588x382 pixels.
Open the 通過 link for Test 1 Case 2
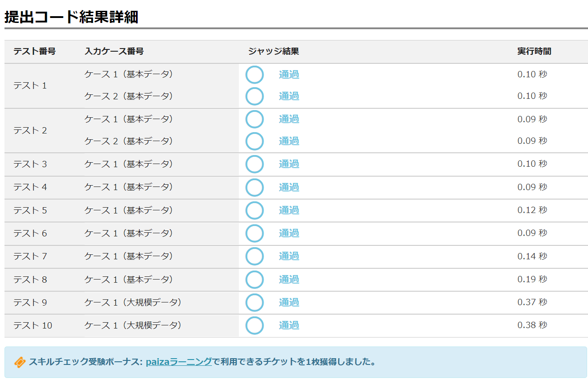pyautogui.click(x=289, y=96)
